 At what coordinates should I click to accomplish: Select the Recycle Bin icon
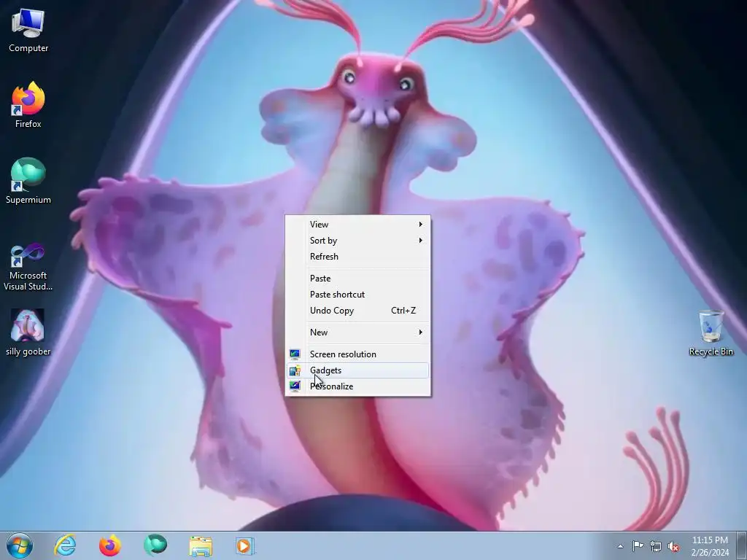click(711, 332)
